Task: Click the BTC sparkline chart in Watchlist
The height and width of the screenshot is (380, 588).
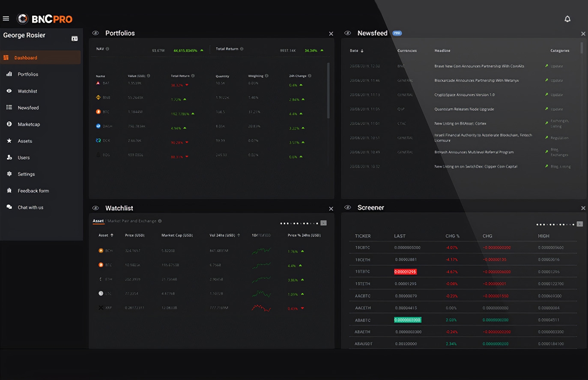Action: 261,265
